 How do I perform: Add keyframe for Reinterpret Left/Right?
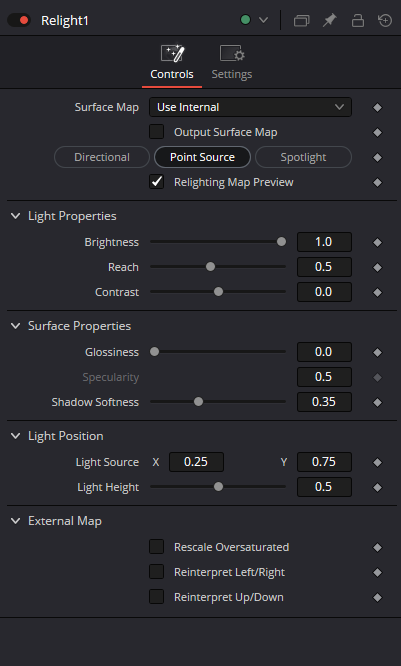[x=377, y=573]
